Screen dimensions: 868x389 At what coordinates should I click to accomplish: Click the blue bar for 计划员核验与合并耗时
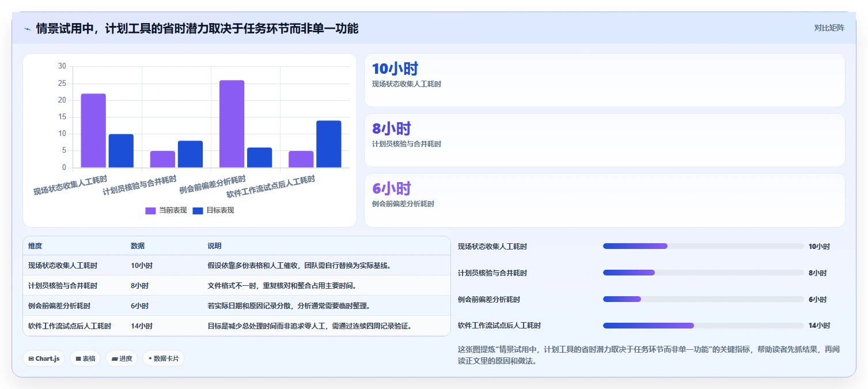pyautogui.click(x=190, y=154)
